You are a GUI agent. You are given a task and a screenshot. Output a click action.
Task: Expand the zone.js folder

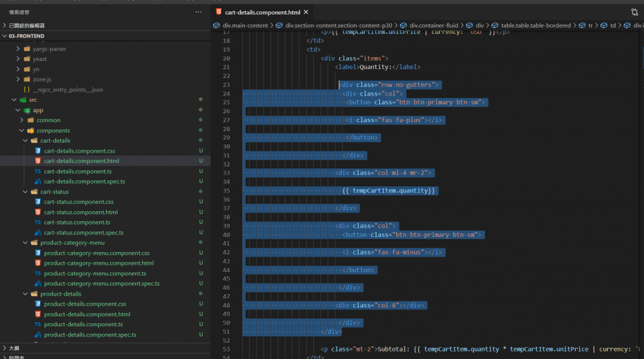[x=18, y=79]
